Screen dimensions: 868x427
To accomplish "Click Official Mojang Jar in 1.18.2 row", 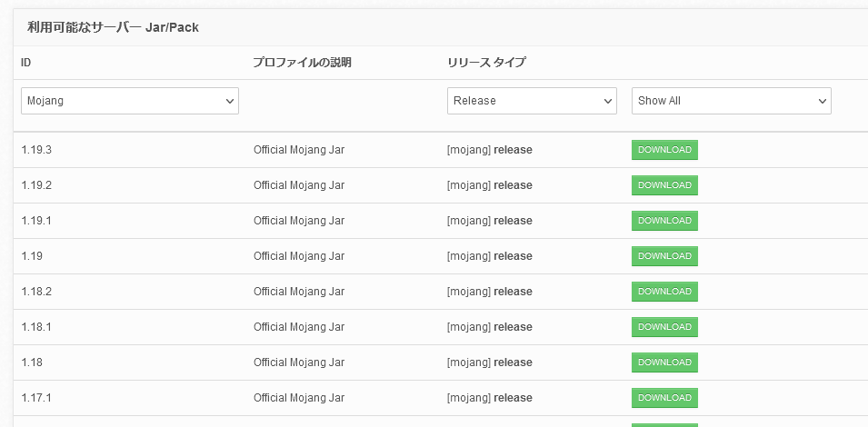I will coord(299,292).
